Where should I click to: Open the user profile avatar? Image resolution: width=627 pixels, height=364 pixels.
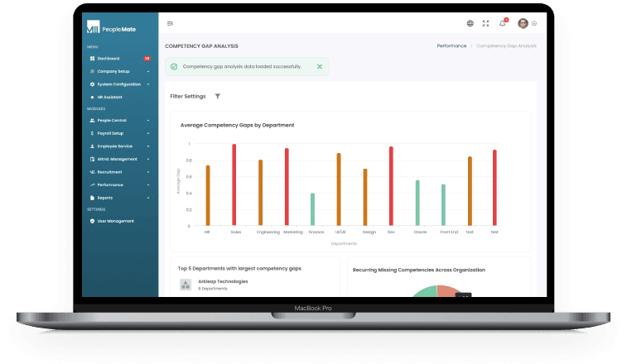point(523,23)
